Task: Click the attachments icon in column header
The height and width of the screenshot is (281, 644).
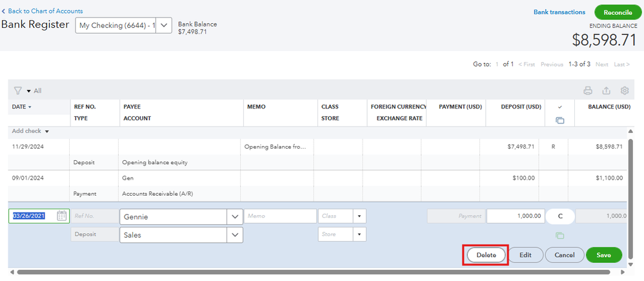Action: coord(559,120)
